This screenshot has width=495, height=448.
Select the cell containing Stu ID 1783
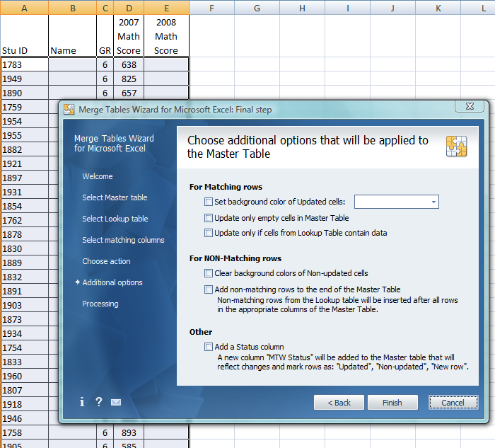click(x=25, y=64)
